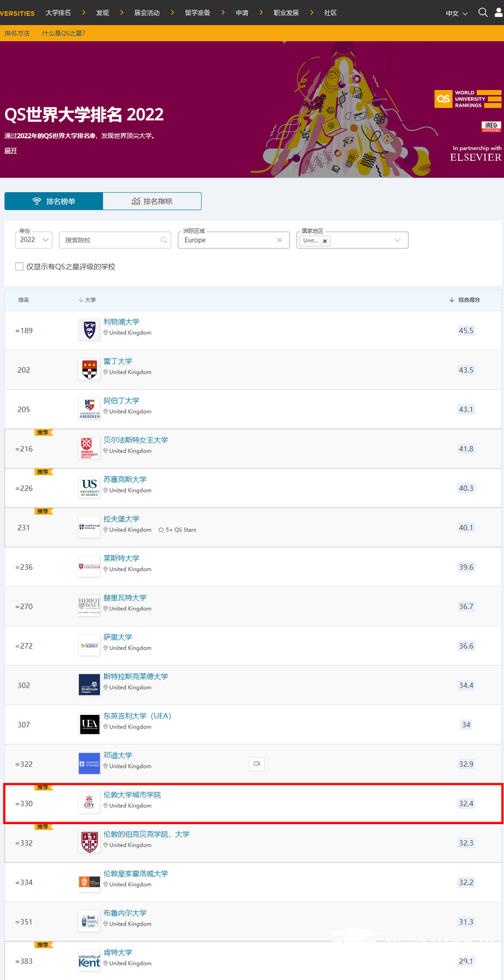The image size is (504, 980).
Task: Open the 社区 navigation menu
Action: coord(330,13)
